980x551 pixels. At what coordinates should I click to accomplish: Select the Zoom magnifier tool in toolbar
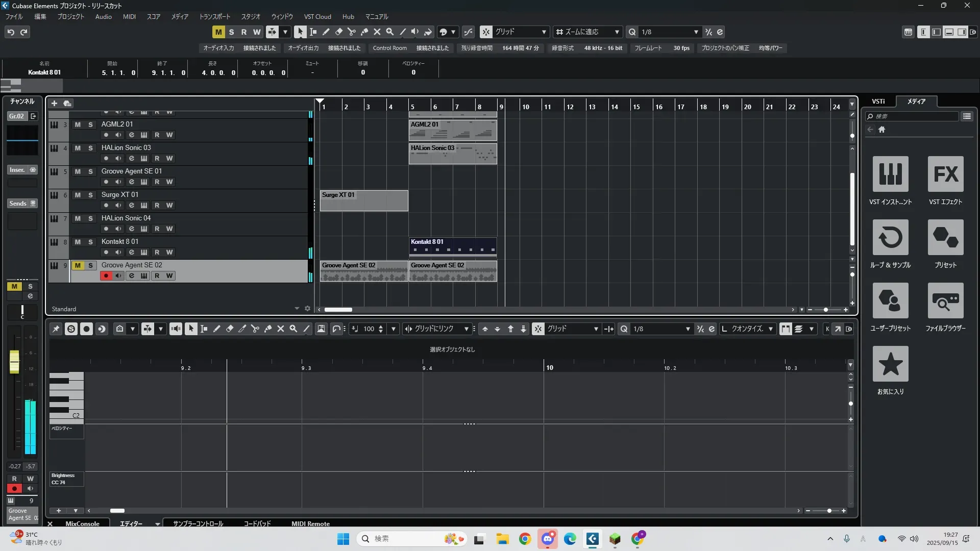[x=390, y=32]
